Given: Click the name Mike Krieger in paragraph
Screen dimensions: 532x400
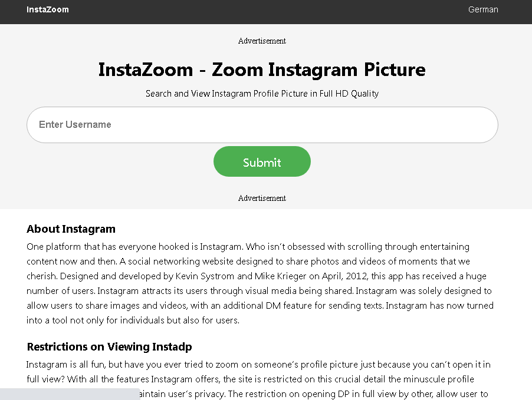Looking at the screenshot, I should tap(280, 276).
